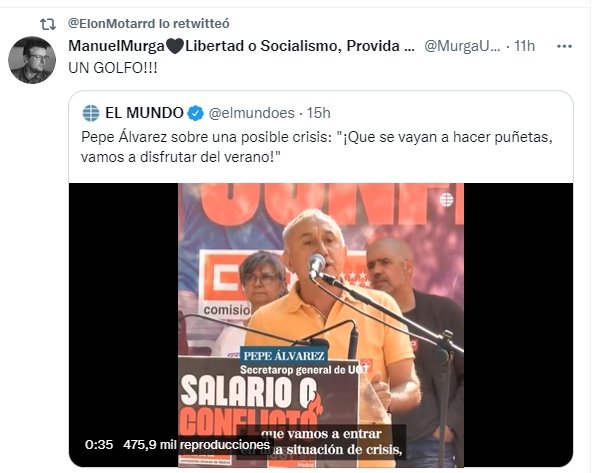Viewport: 596px width, 473px height.
Task: Click the PEPE ÁLVAREZ name caption in video
Action: [x=284, y=356]
